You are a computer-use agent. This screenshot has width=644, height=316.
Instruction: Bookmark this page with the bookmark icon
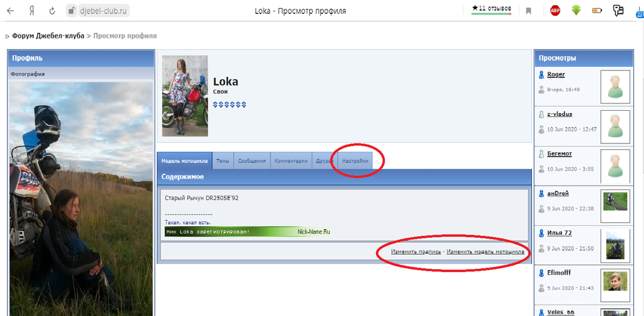point(528,11)
